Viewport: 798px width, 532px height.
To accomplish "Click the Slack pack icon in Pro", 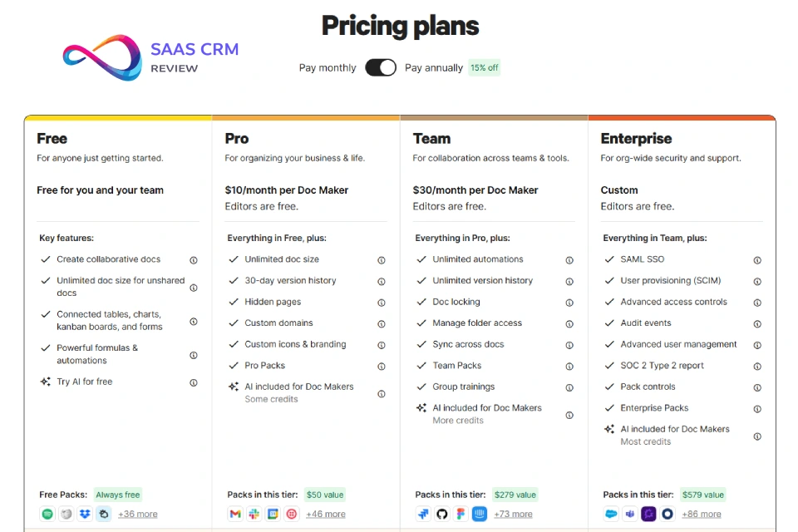I will coord(254,514).
